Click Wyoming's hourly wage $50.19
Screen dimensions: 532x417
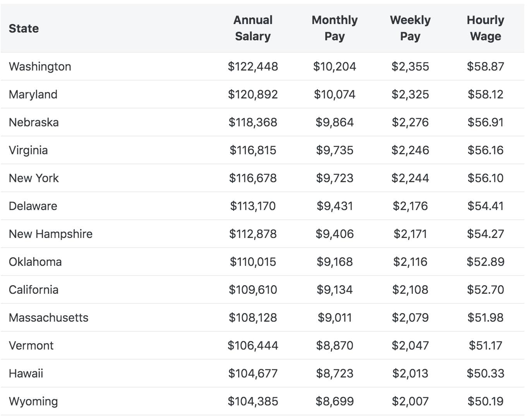tap(486, 401)
